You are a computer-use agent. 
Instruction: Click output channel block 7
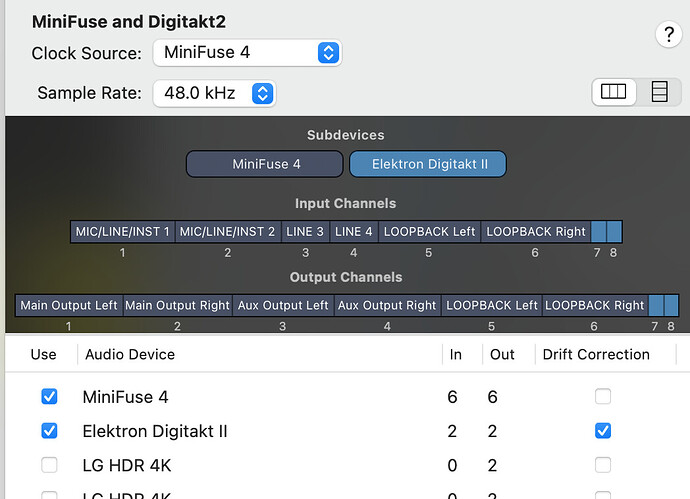point(656,306)
